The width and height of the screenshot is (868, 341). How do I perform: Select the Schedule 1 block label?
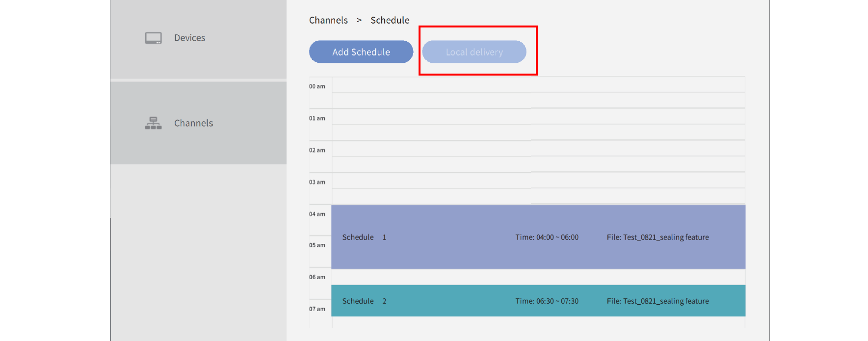tap(364, 237)
